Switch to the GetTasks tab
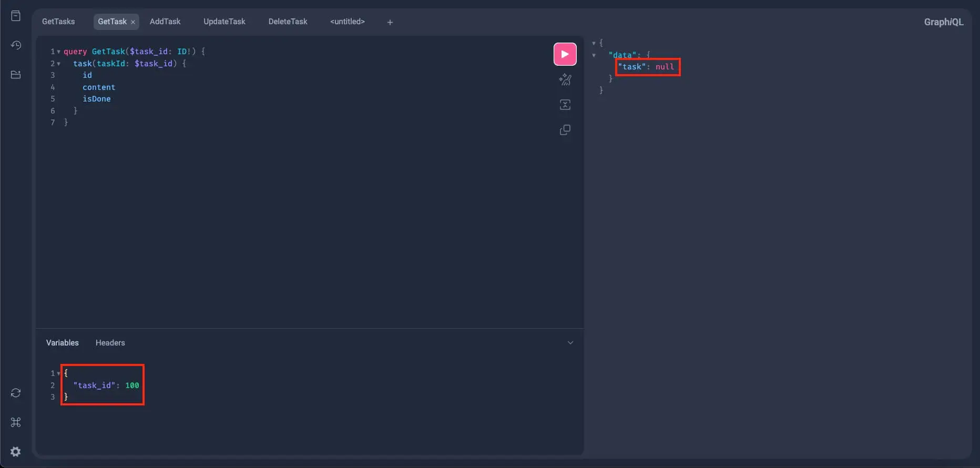This screenshot has width=980, height=468. point(58,22)
